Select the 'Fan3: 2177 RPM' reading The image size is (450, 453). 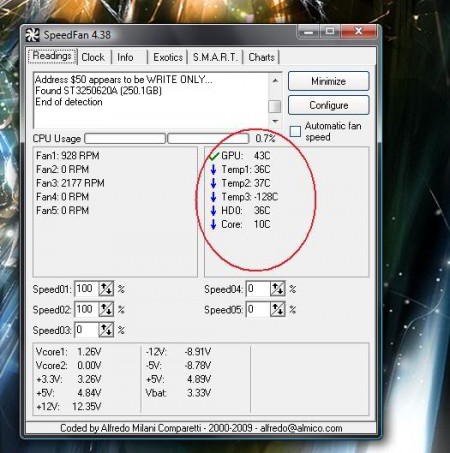pyautogui.click(x=70, y=183)
